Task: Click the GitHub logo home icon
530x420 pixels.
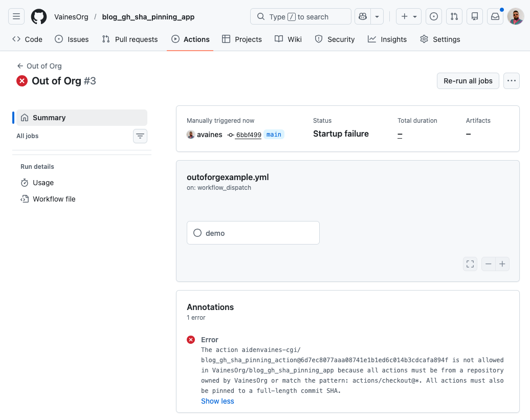Action: coord(39,16)
